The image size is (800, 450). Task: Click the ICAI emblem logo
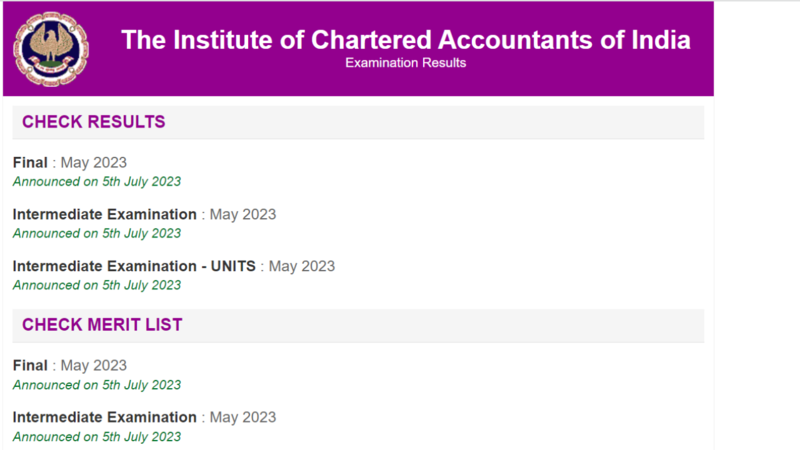50,48
